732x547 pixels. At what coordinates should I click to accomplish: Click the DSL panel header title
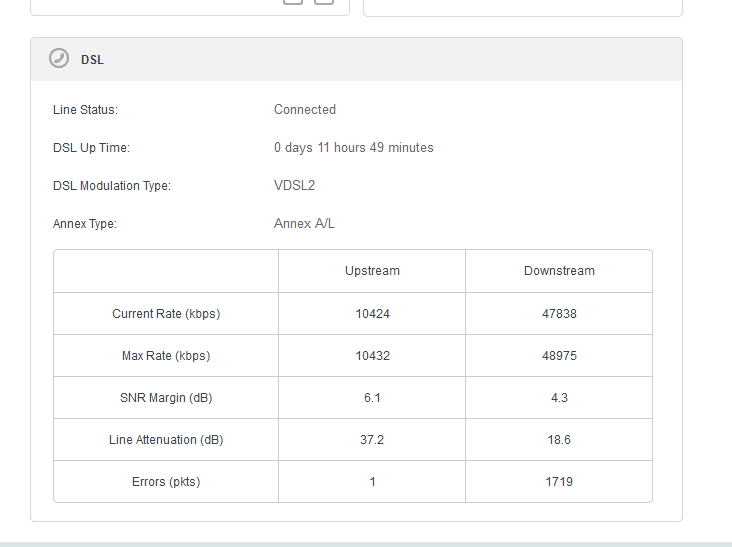point(92,60)
